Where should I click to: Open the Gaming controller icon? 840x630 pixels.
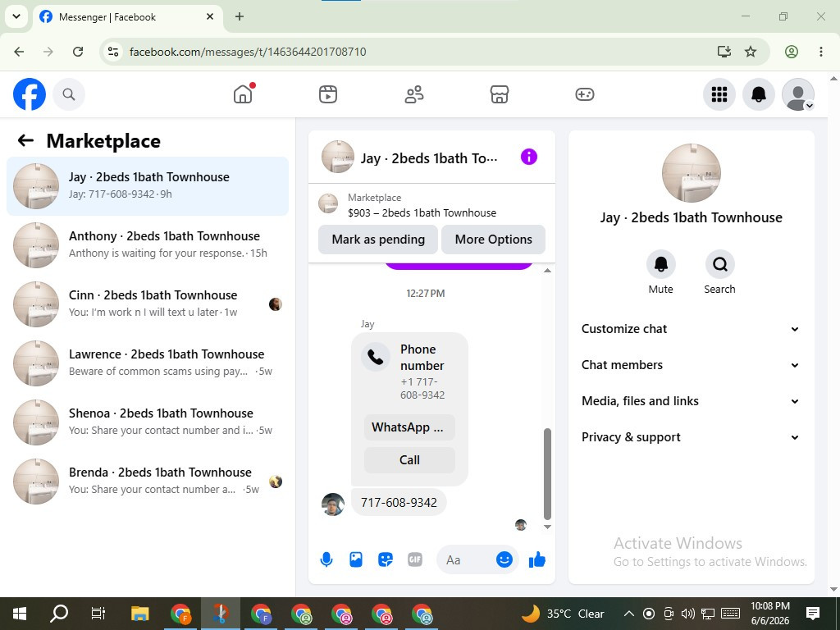584,94
